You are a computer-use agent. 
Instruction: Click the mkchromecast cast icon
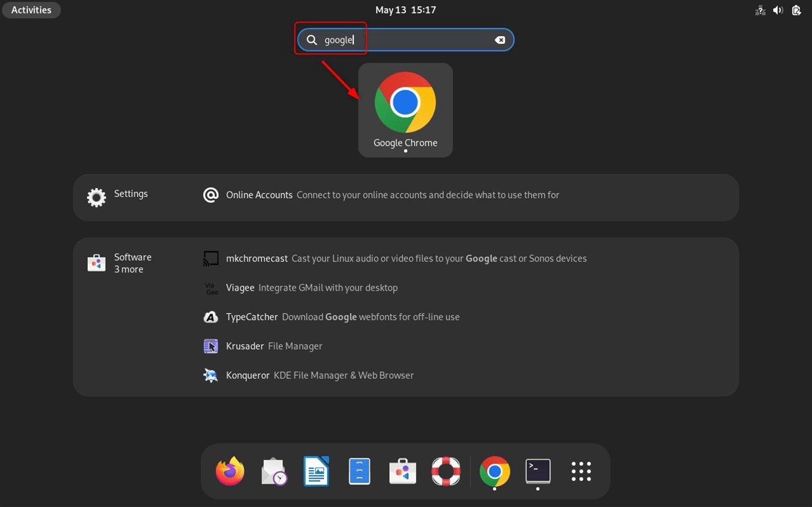coord(211,259)
